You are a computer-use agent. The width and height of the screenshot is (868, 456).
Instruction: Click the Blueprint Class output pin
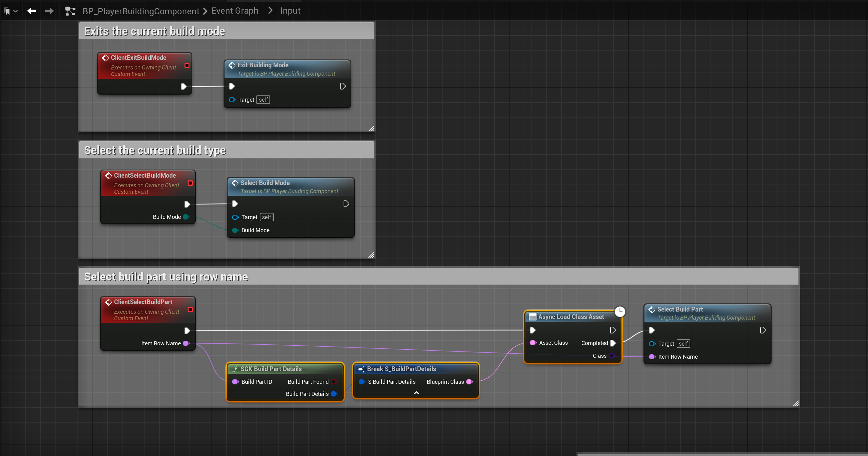470,382
